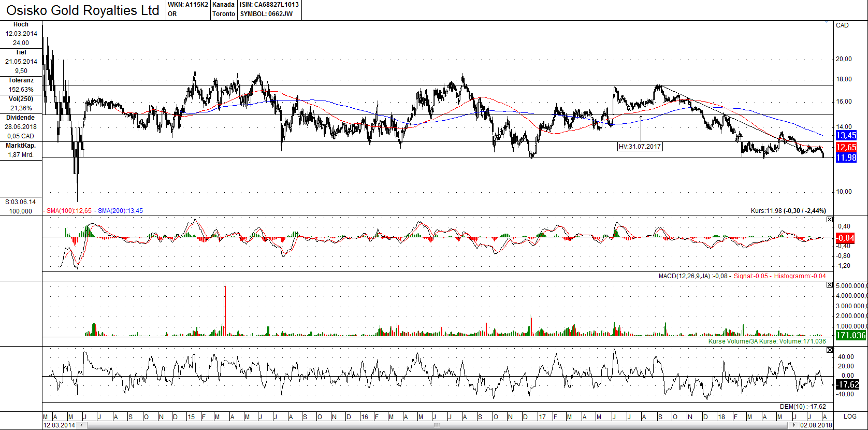
Task: Click the 5.000.000 volume axis label
Action: click(851, 286)
